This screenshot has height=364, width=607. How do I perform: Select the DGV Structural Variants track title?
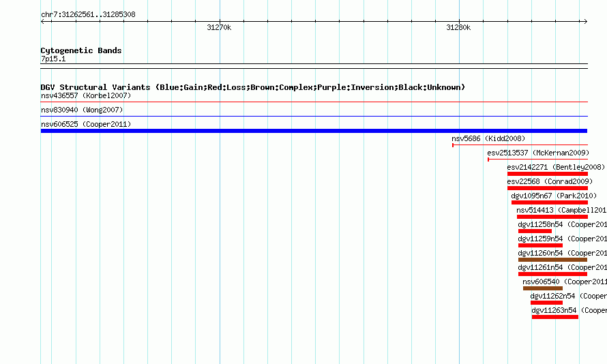[253, 87]
